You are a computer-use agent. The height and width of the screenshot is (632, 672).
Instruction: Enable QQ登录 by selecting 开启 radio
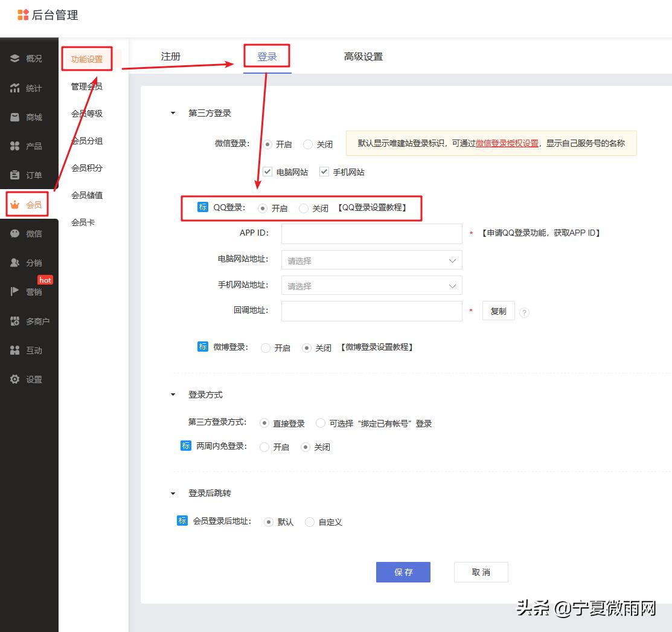tap(263, 208)
